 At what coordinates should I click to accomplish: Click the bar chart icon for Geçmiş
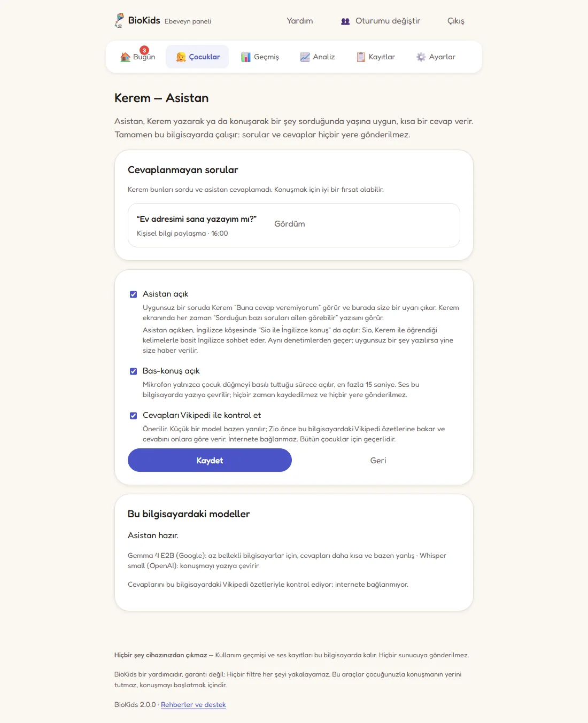click(246, 57)
